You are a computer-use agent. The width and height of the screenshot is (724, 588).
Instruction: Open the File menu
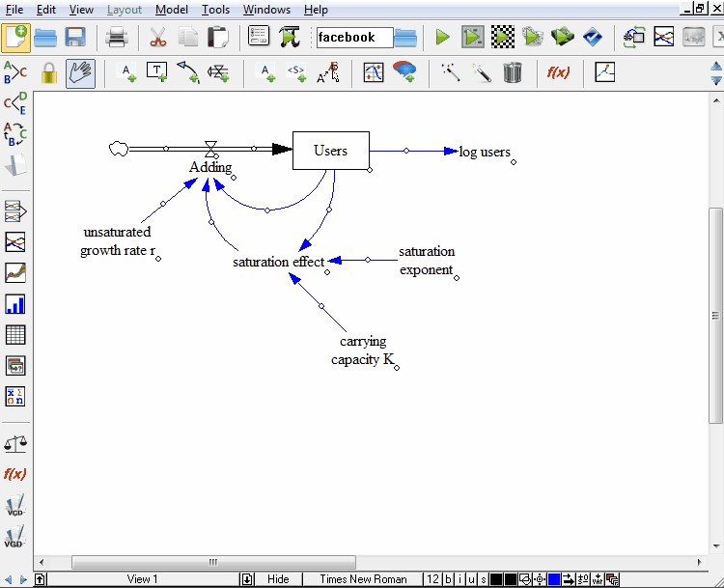pos(14,10)
